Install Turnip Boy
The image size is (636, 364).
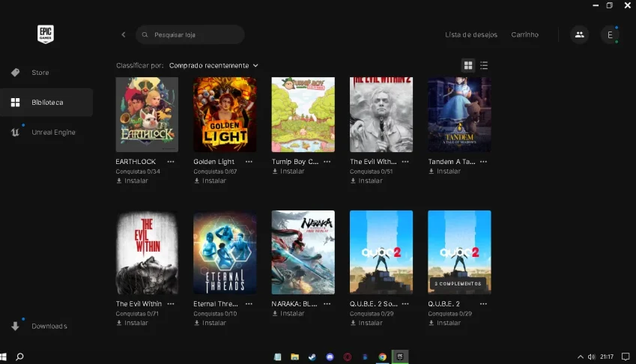coord(288,172)
